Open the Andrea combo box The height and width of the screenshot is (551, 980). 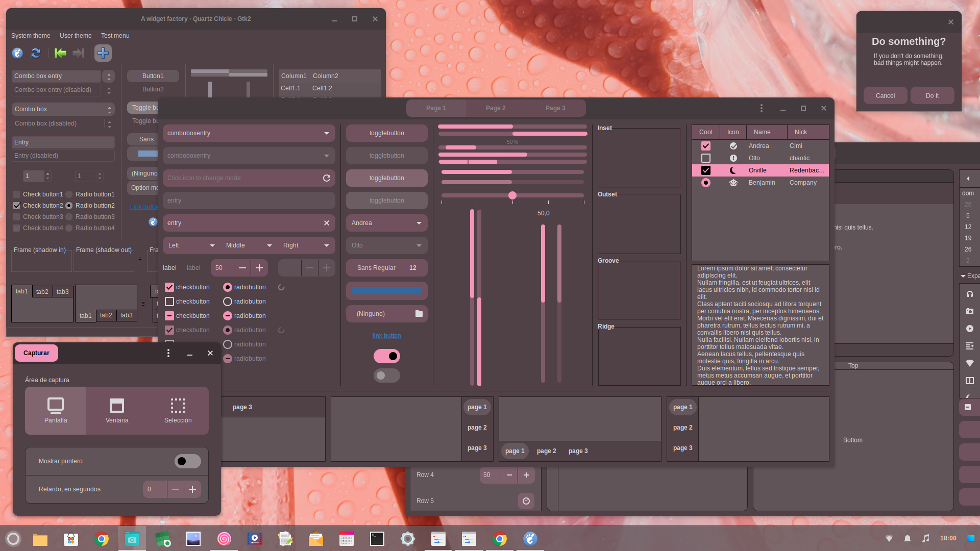point(387,223)
